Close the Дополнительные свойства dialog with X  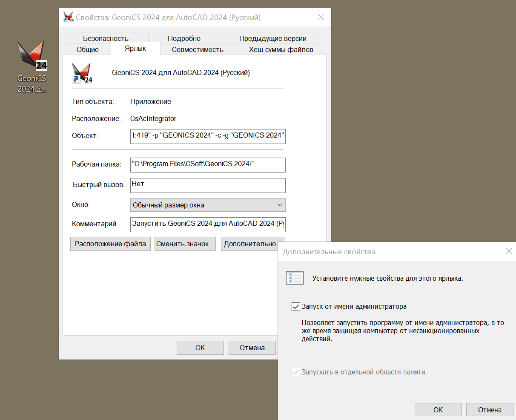coord(509,251)
